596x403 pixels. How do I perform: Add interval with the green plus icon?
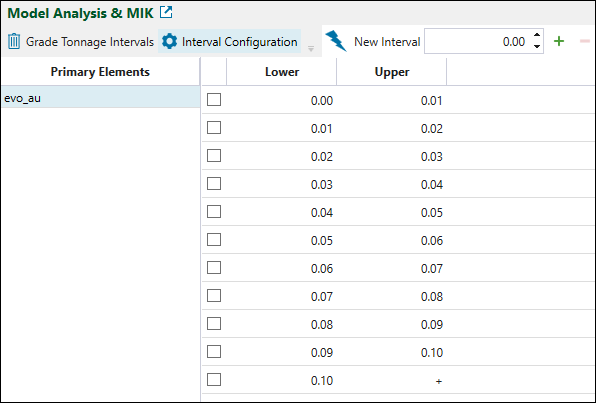[x=559, y=41]
